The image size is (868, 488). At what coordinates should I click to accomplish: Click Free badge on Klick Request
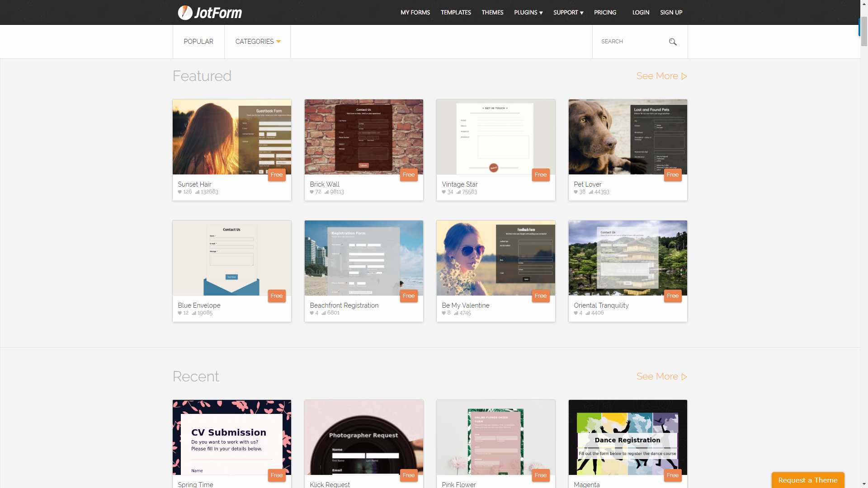409,475
